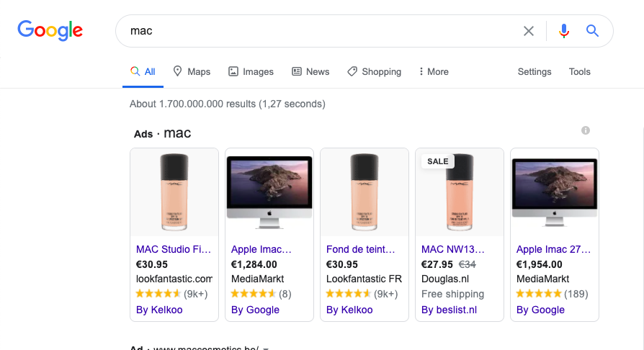
Task: Click the Free shipping label
Action: pyautogui.click(x=452, y=294)
